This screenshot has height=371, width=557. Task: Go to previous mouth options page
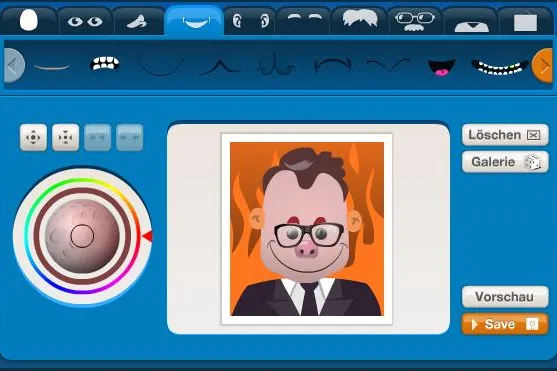tap(13, 66)
